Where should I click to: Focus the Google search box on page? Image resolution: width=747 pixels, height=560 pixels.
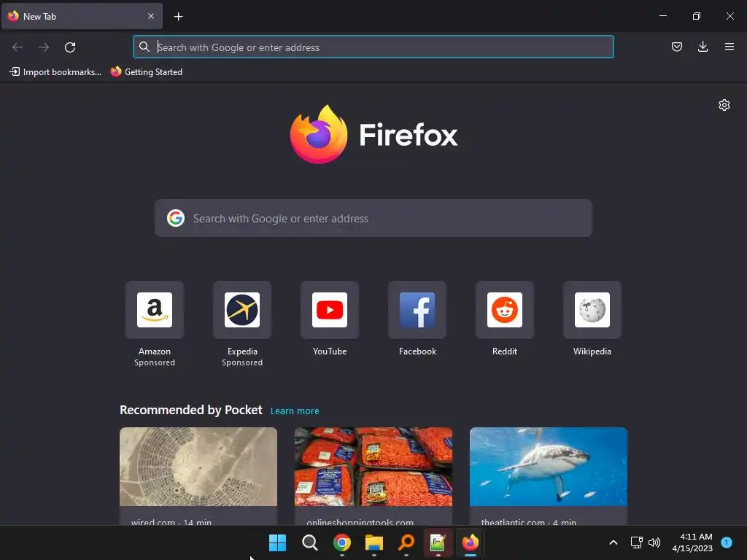(x=373, y=218)
